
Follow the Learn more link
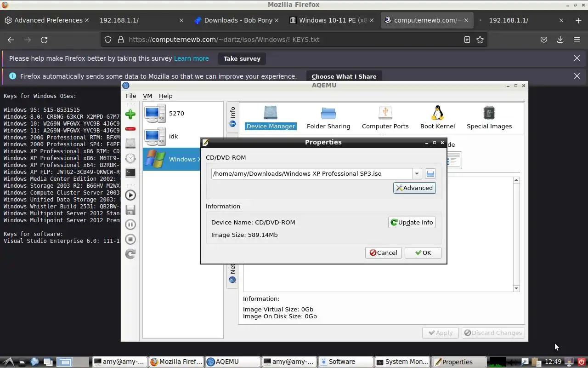click(x=192, y=58)
